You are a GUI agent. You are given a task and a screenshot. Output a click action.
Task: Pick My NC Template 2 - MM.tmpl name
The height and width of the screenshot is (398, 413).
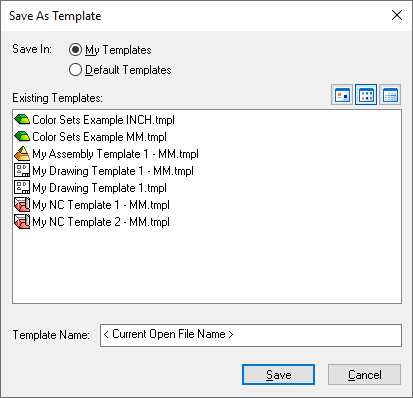pyautogui.click(x=101, y=222)
